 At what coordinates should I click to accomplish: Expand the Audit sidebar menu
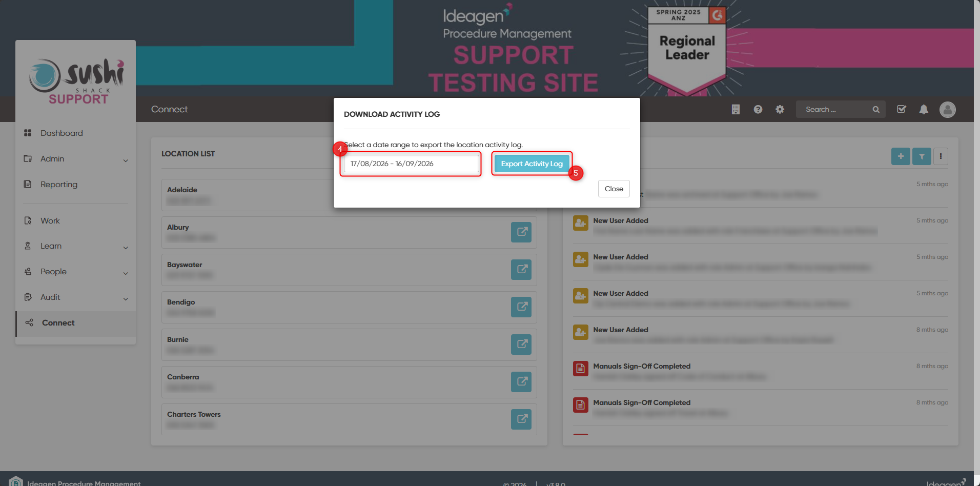tap(76, 297)
